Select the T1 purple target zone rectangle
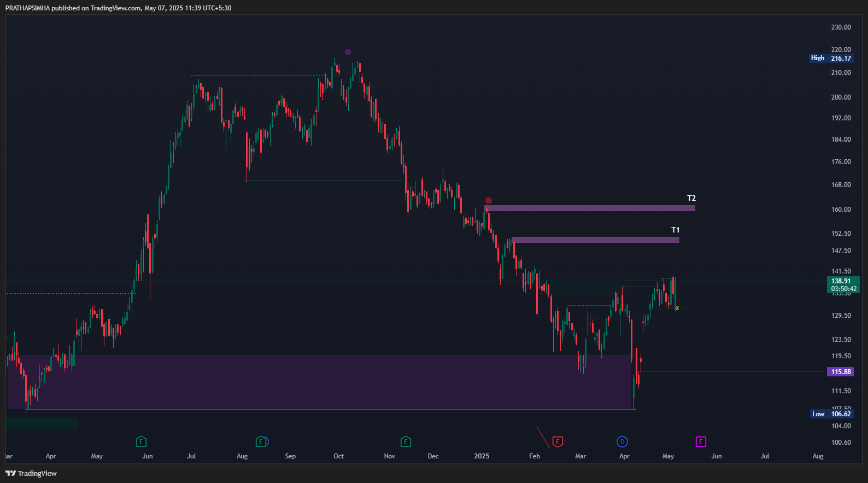This screenshot has height=483, width=868. (x=596, y=240)
